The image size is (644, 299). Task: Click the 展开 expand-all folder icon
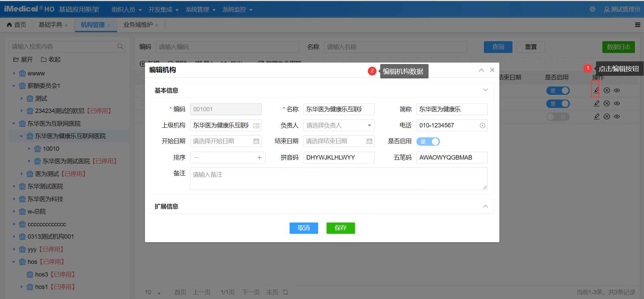(16, 59)
